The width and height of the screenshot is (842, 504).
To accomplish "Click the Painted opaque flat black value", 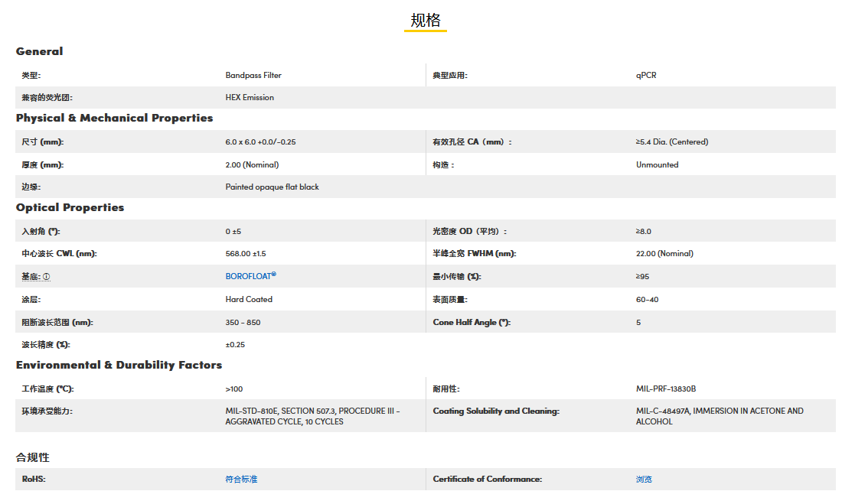I will click(x=272, y=187).
